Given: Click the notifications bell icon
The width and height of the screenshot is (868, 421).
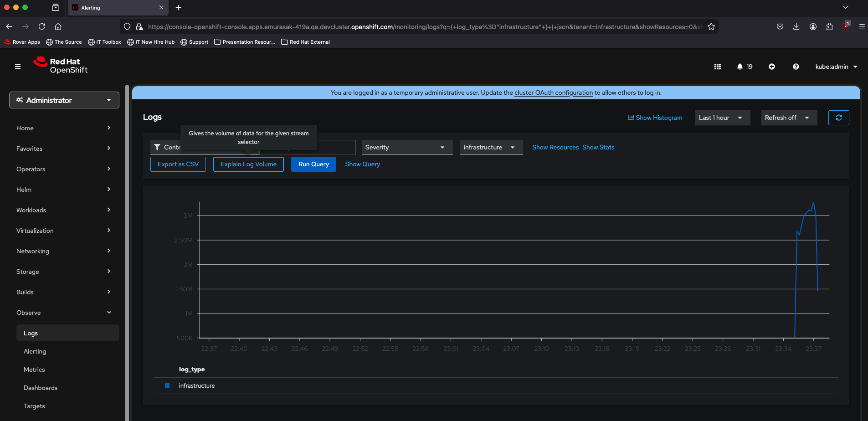Looking at the screenshot, I should pyautogui.click(x=740, y=67).
